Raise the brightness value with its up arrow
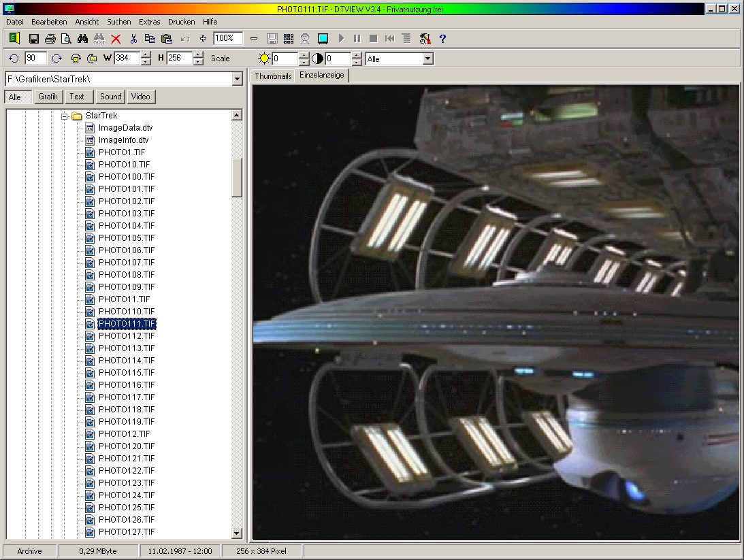Viewport: 744px width, 560px height. (304, 55)
